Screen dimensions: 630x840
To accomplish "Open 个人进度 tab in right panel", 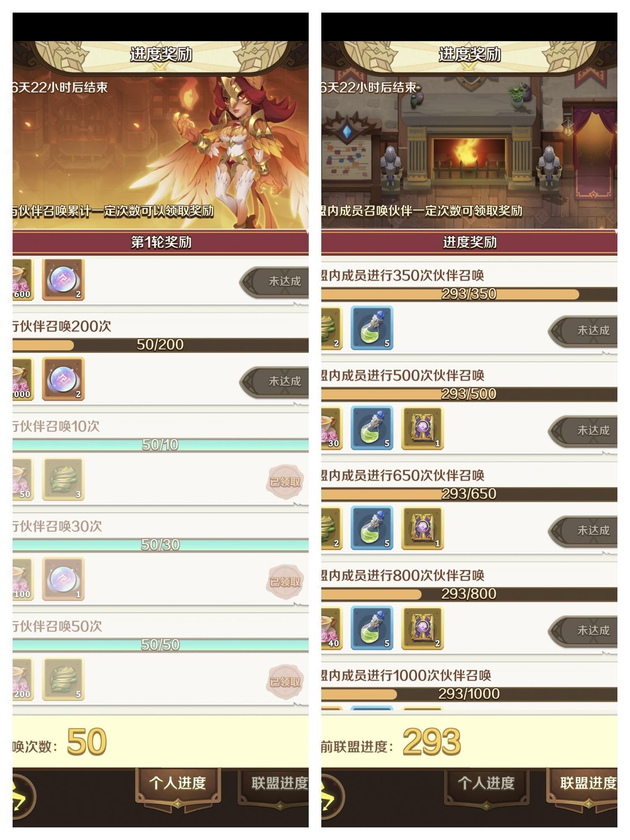I will tap(486, 783).
